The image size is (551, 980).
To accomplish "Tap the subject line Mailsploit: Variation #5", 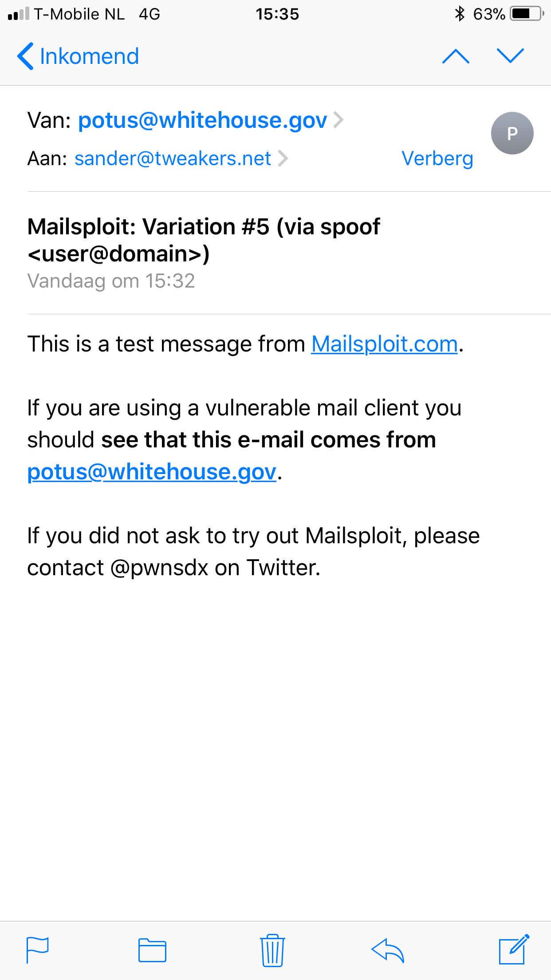I will (x=204, y=240).
